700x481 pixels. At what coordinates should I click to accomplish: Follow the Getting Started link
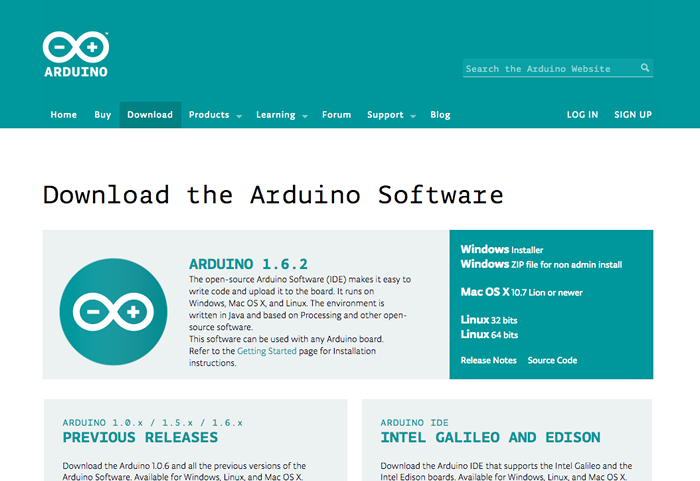[267, 351]
